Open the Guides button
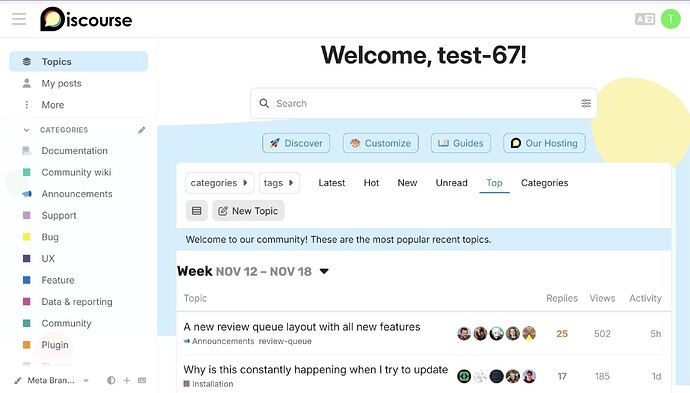690x393 pixels. [461, 143]
